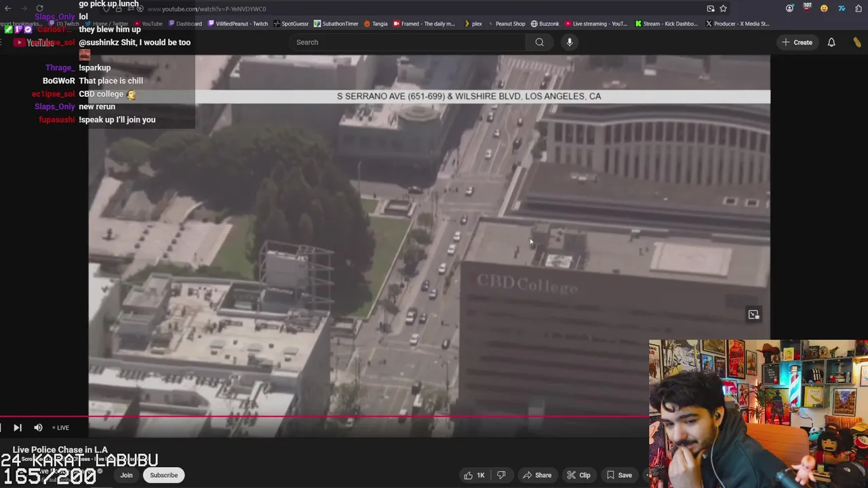Open the Buzzonk bookmark
The width and height of the screenshot is (868, 488).
[545, 24]
